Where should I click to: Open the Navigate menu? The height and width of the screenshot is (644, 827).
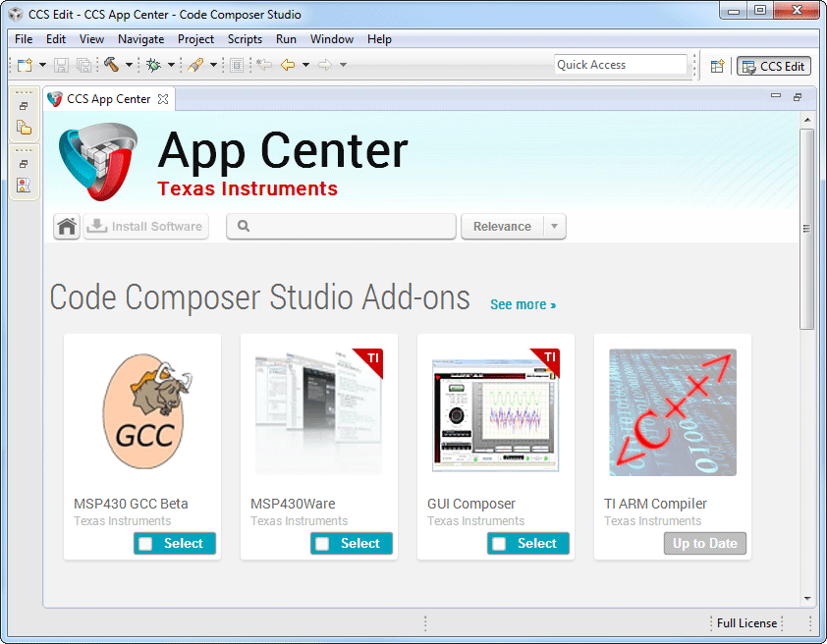click(141, 39)
